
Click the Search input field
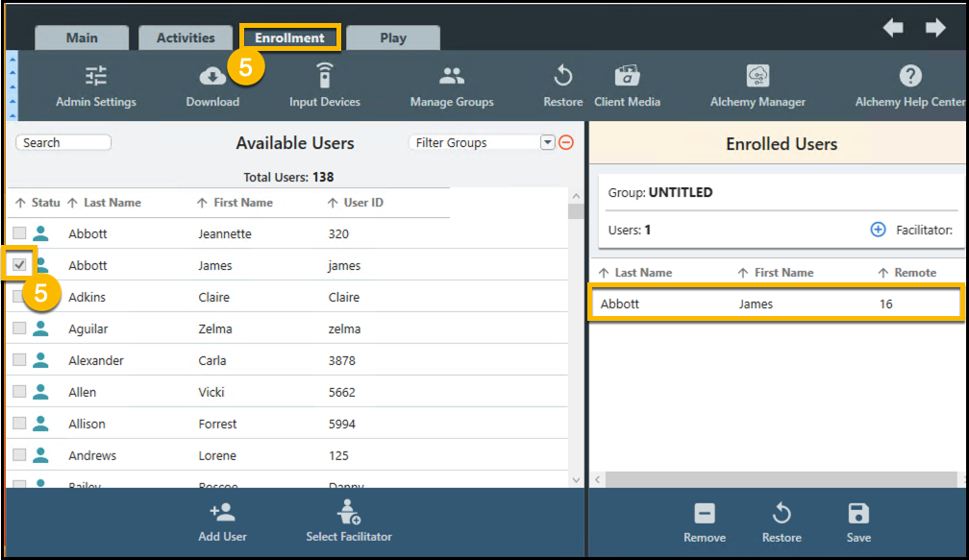pyautogui.click(x=63, y=142)
